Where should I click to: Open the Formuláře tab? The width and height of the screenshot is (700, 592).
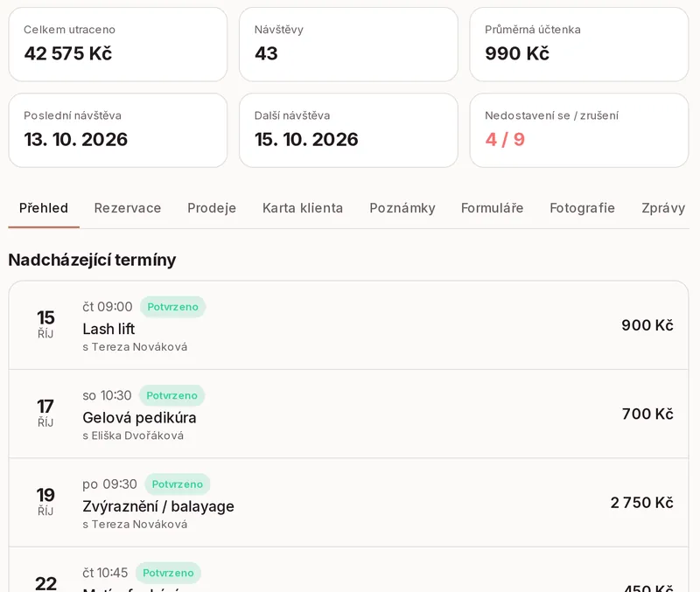492,208
